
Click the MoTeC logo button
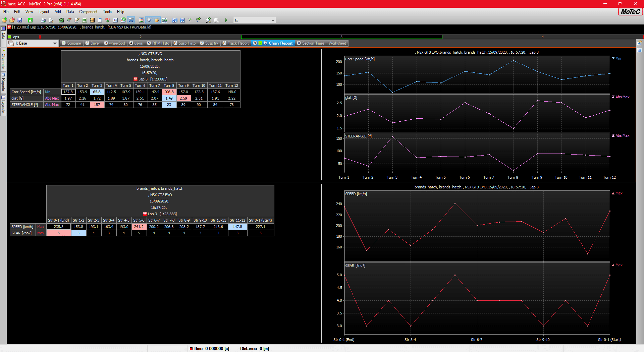click(630, 11)
